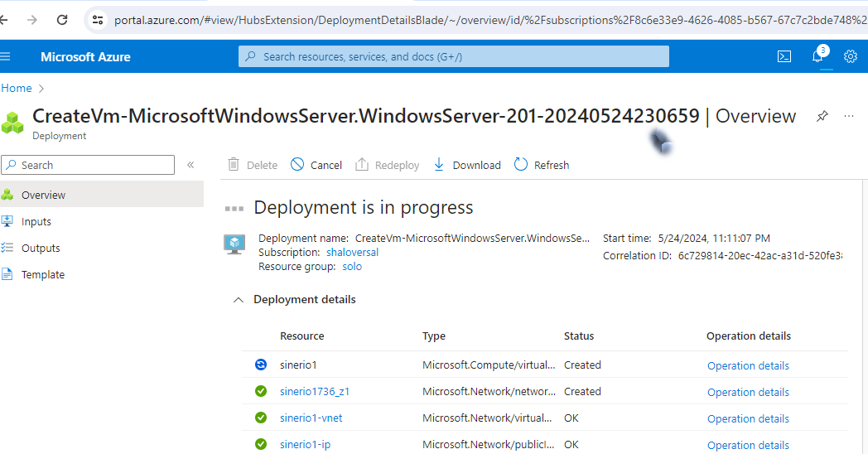Open the notifications bell

(x=817, y=56)
